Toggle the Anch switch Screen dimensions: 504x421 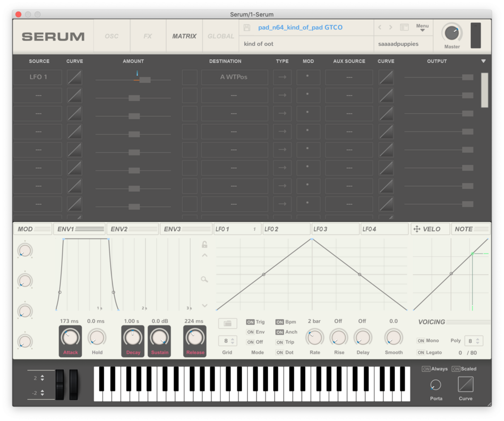[280, 332]
